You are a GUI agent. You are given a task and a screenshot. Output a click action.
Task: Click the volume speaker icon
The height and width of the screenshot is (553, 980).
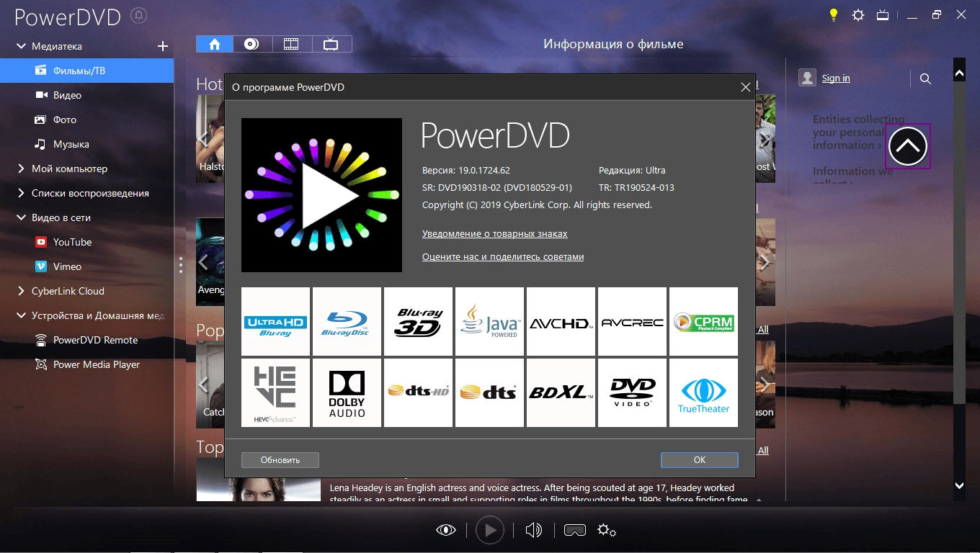point(533,531)
